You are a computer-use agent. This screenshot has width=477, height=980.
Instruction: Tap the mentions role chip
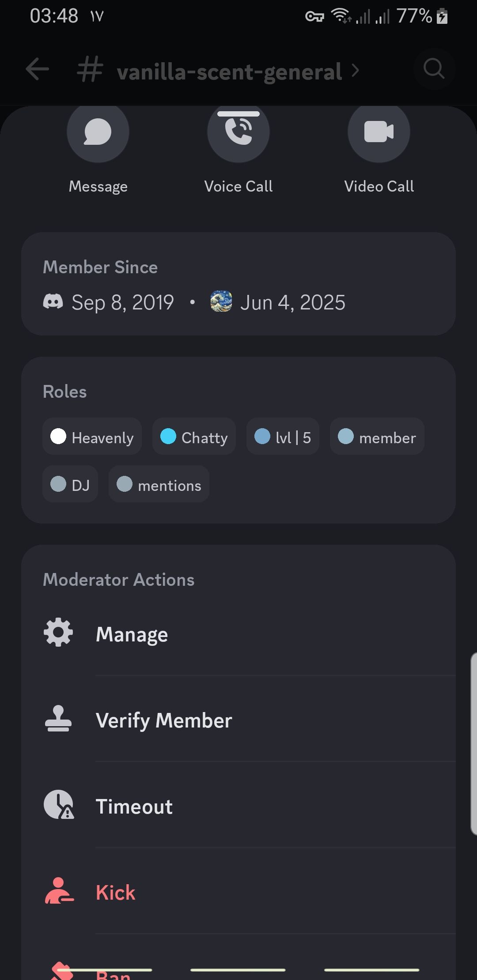coord(159,484)
